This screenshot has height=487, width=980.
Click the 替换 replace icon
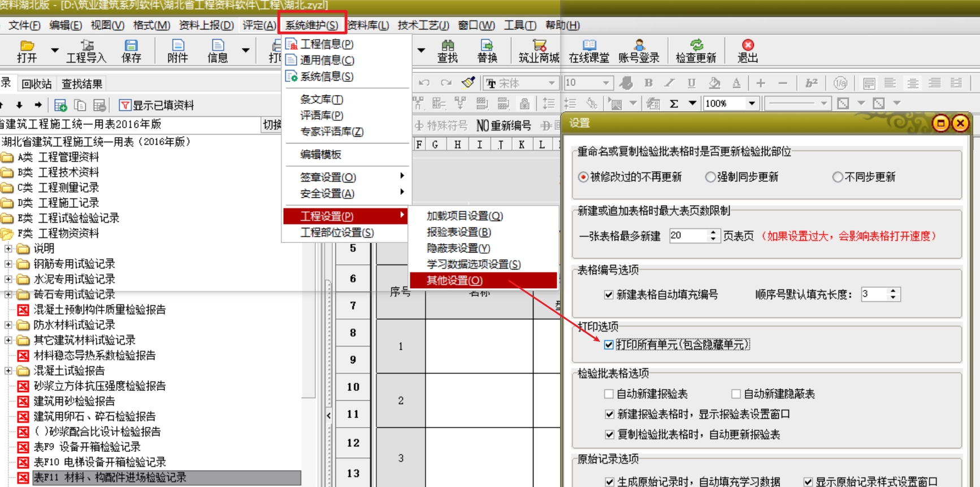tap(487, 46)
